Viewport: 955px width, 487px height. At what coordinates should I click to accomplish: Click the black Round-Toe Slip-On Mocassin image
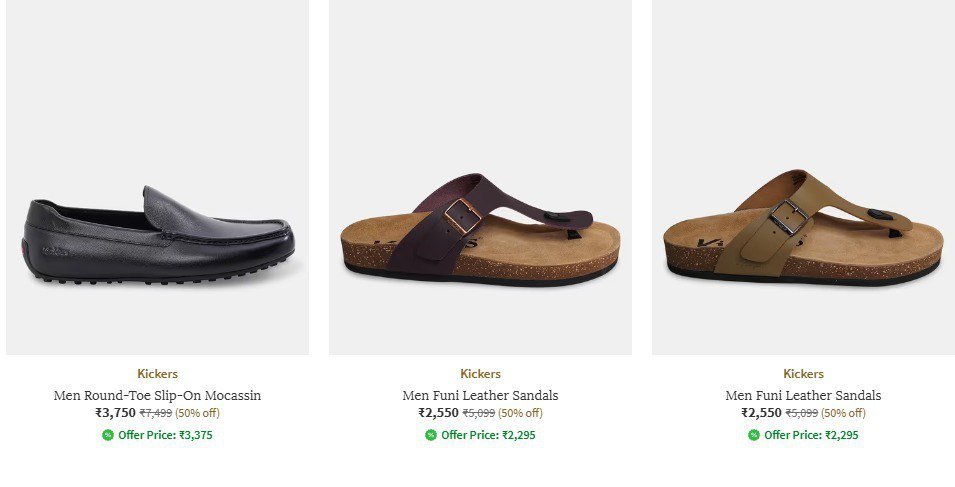point(158,235)
